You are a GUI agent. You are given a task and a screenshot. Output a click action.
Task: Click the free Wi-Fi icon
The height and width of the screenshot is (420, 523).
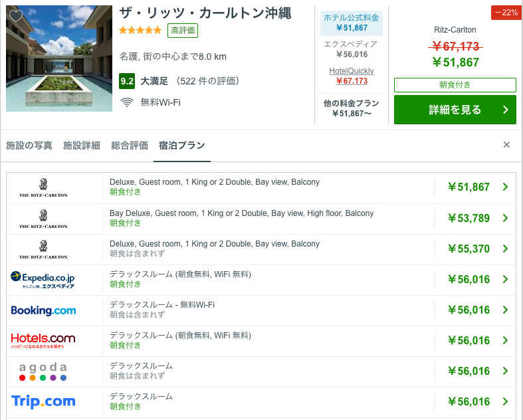click(127, 102)
